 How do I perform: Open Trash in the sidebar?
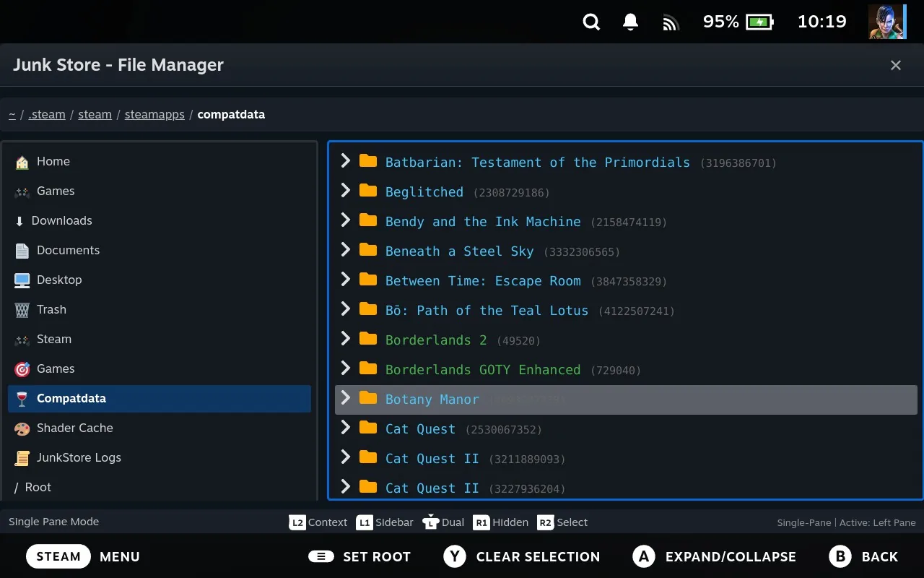tap(160, 310)
